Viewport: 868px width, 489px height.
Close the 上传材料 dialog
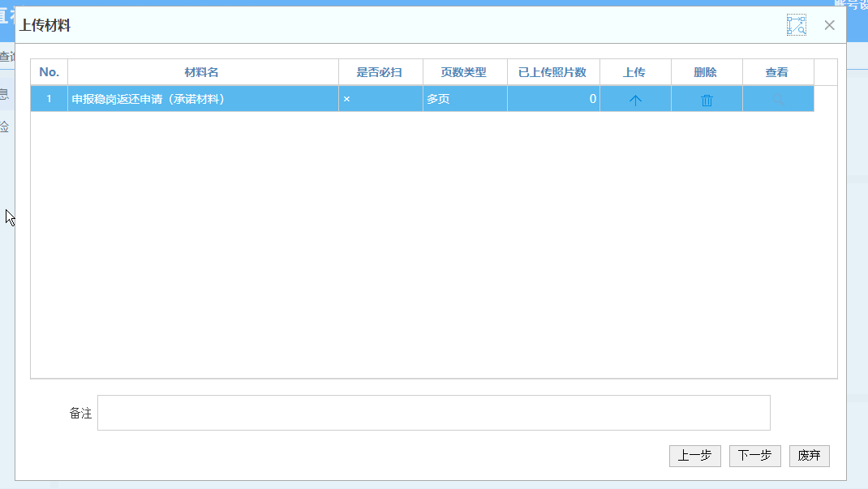click(829, 25)
